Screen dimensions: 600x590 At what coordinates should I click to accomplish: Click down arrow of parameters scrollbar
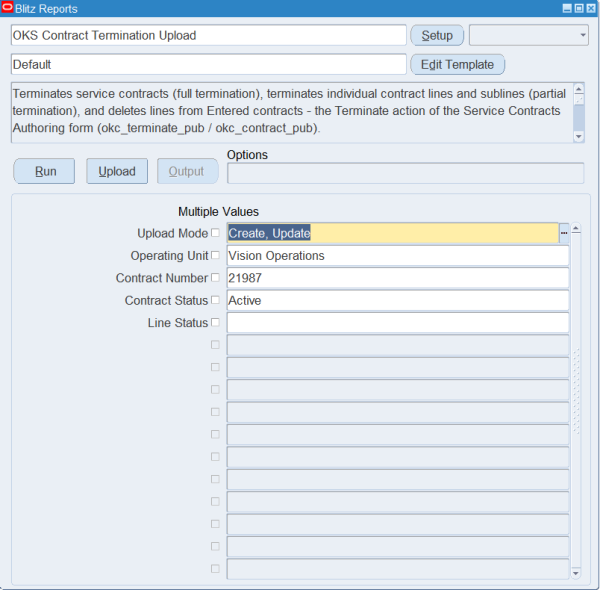click(x=576, y=573)
